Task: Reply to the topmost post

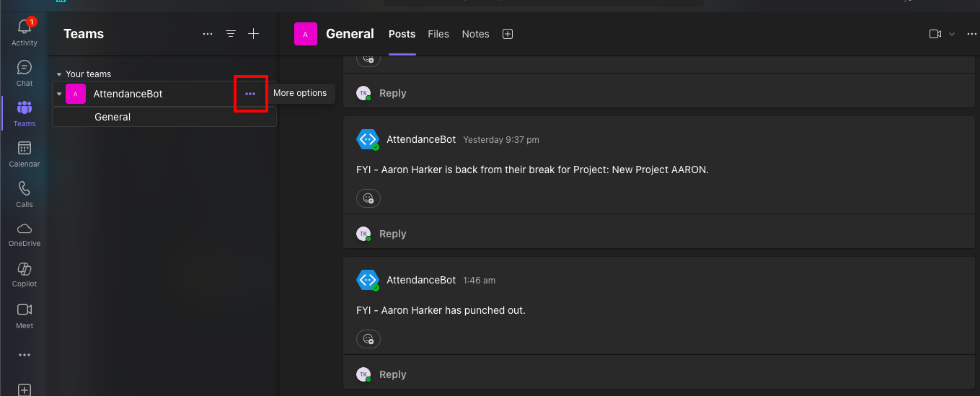Action: pos(393,93)
